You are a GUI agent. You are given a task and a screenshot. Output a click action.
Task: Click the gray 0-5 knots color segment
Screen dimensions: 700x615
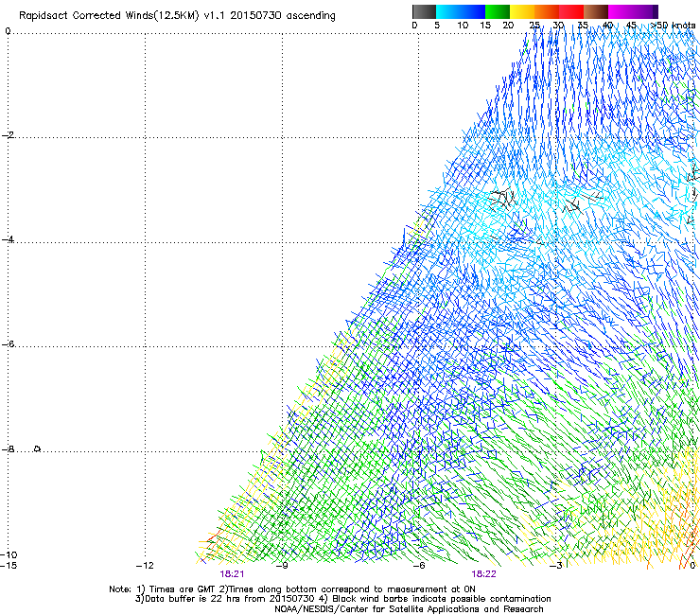(424, 11)
